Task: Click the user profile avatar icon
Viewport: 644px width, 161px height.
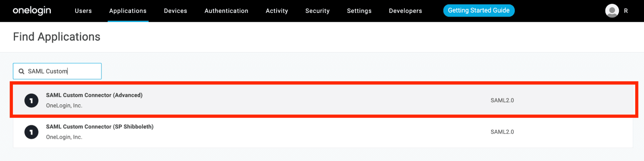Action: [x=612, y=11]
